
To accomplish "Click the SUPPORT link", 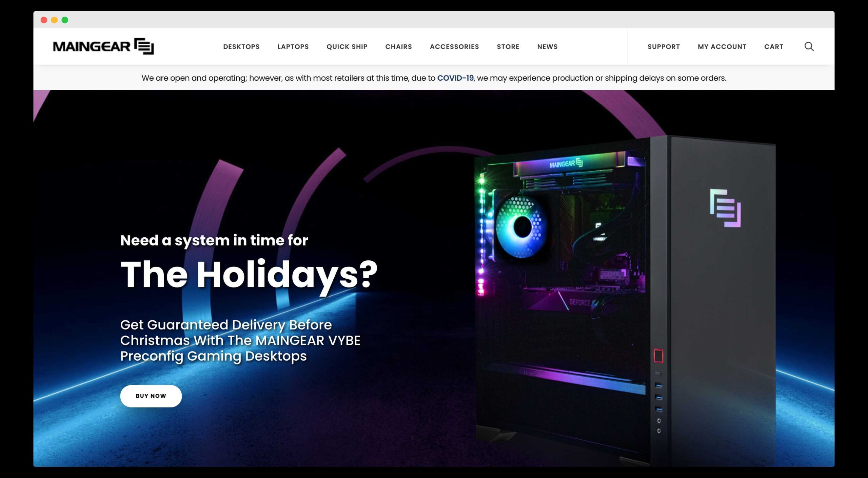I will [664, 46].
